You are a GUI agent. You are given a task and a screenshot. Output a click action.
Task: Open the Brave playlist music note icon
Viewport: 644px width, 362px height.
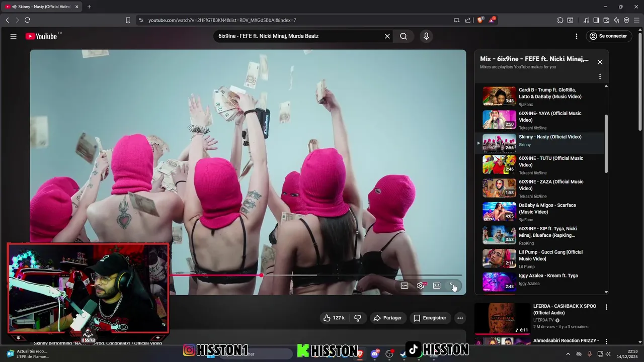586,20
